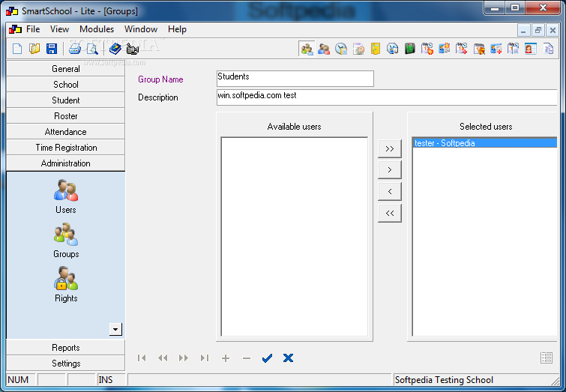Open the Help menu
Screen dimensions: 566x392
(x=177, y=29)
